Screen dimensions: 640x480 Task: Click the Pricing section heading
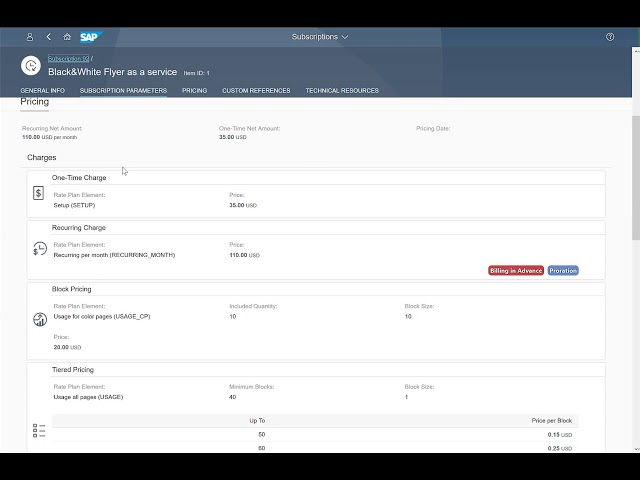[35, 102]
